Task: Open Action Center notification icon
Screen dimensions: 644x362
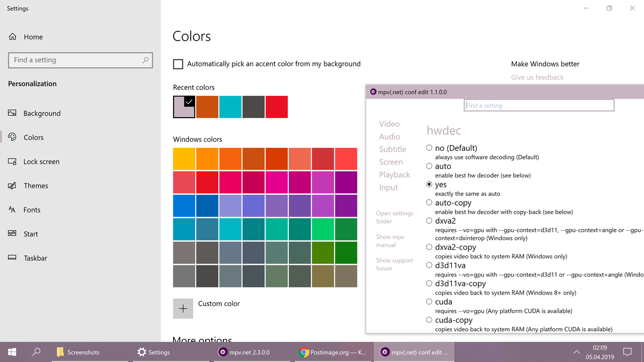Action: coord(627,352)
